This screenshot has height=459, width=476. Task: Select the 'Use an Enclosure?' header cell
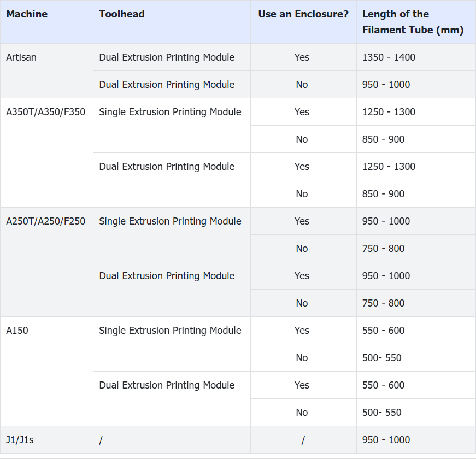pyautogui.click(x=303, y=14)
